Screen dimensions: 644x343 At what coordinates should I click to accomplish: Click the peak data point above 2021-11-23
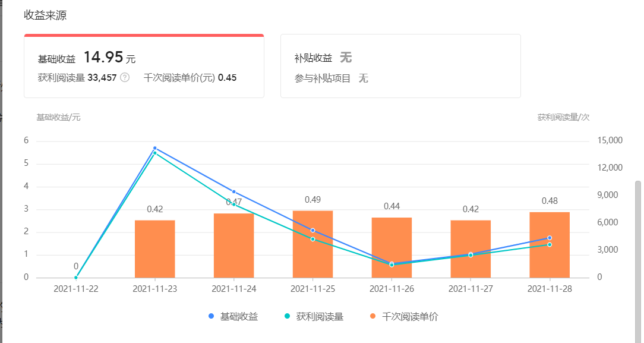(x=154, y=149)
